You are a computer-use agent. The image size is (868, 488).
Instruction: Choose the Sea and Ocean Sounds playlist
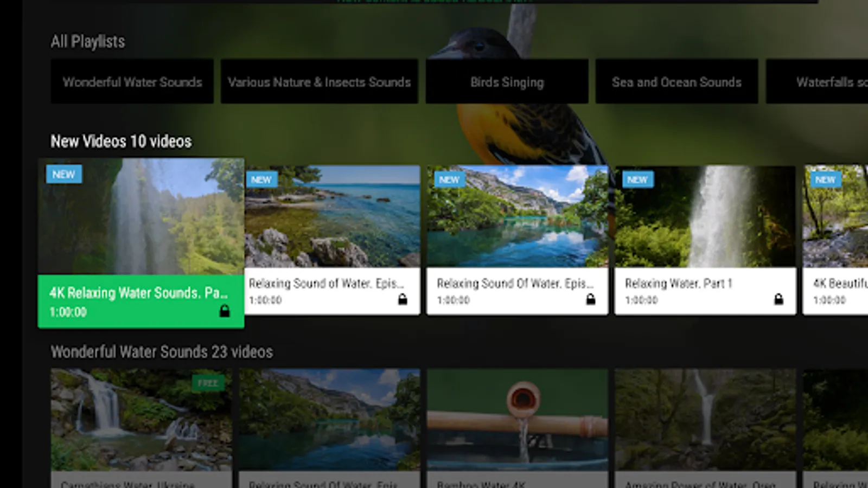676,81
